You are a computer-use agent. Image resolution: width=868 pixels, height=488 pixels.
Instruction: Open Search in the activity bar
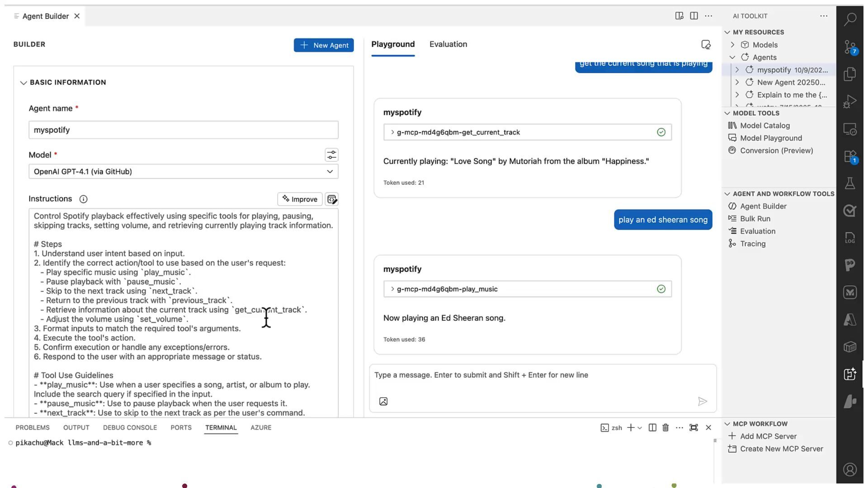click(x=850, y=19)
